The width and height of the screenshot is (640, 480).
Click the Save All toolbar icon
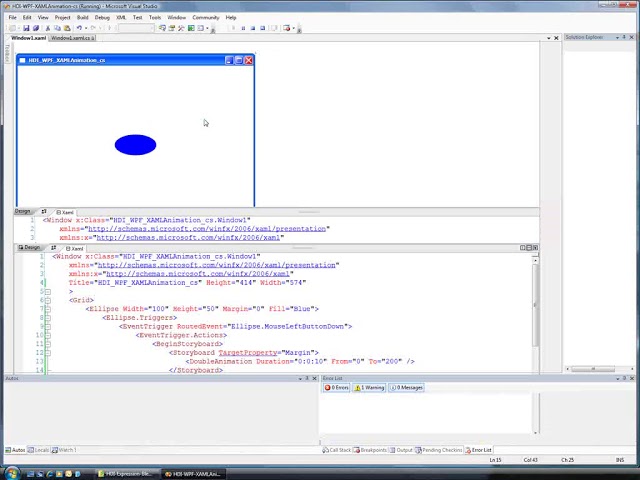pyautogui.click(x=36, y=28)
